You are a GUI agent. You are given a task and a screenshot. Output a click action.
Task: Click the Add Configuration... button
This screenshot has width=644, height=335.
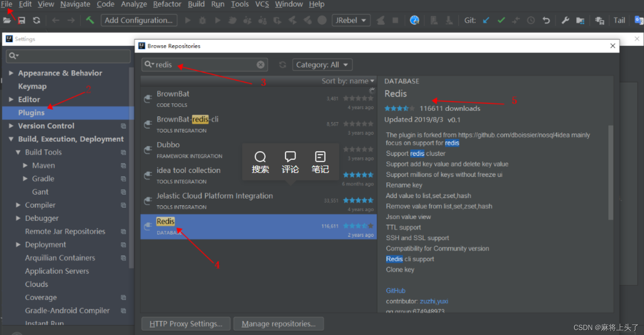point(139,20)
